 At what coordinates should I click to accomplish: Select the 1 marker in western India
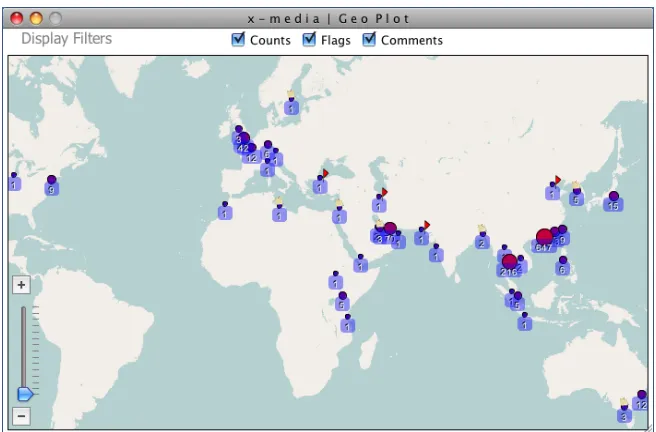pyautogui.click(x=436, y=255)
